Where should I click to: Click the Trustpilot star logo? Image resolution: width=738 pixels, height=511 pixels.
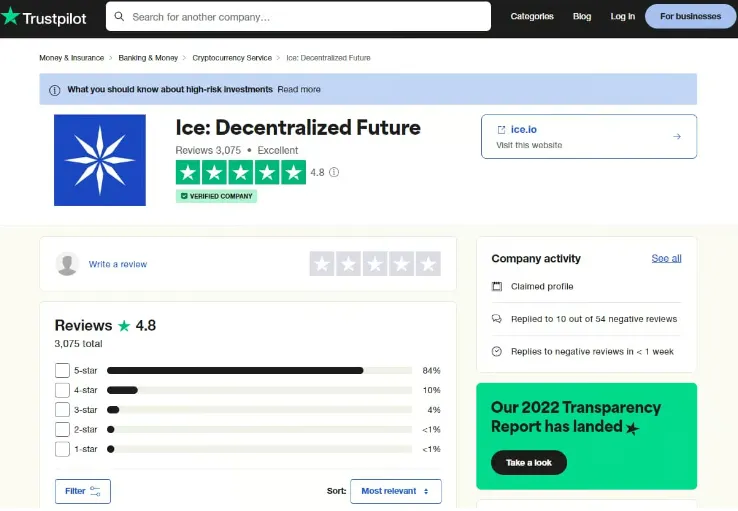(10, 16)
